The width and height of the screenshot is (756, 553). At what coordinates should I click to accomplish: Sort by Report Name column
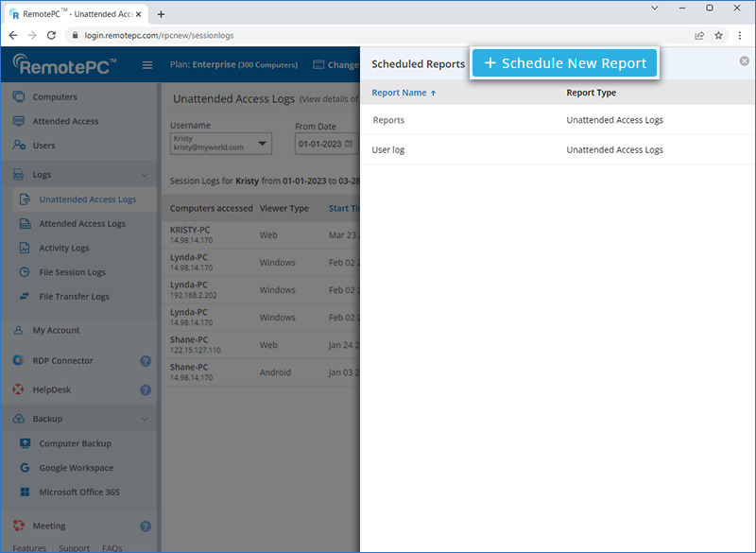click(x=404, y=93)
